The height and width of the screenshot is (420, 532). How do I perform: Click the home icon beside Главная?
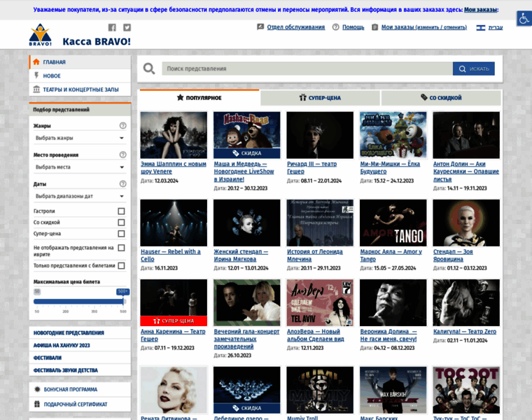pos(36,62)
